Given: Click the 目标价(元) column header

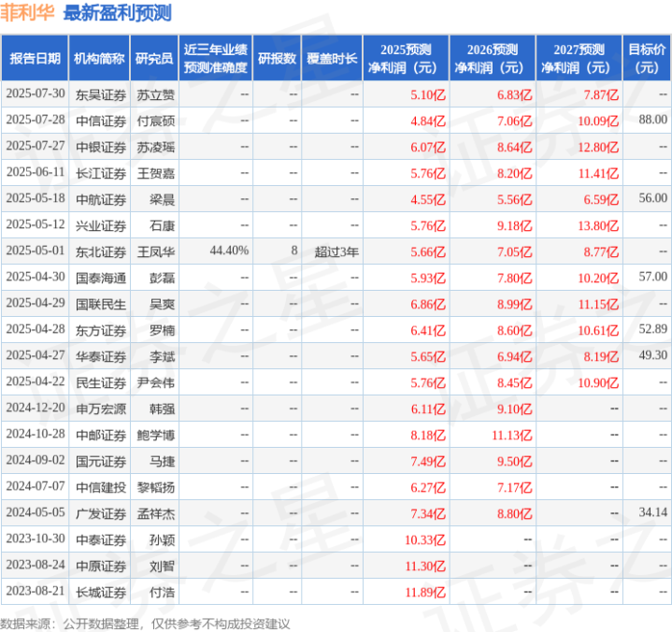Looking at the screenshot, I should click(x=646, y=58).
